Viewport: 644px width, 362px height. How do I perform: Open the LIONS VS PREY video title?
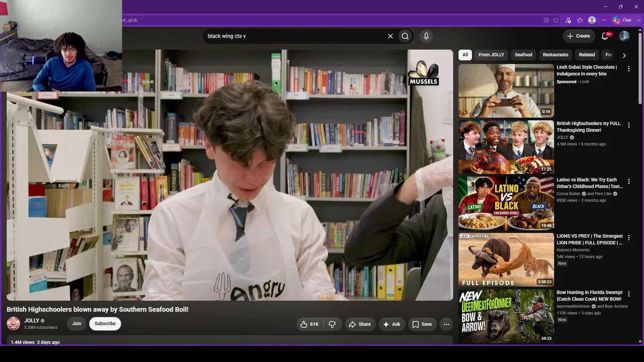tap(590, 239)
